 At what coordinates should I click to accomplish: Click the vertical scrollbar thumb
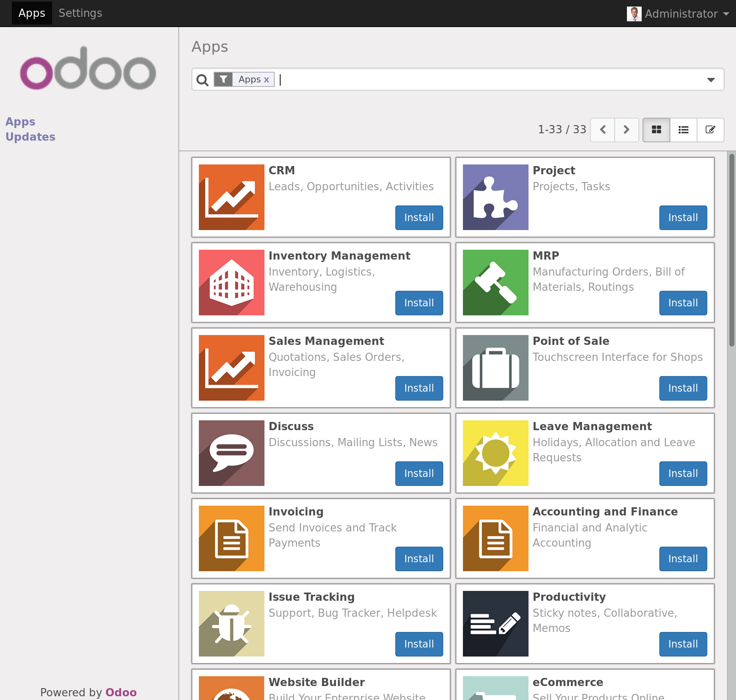(x=731, y=250)
